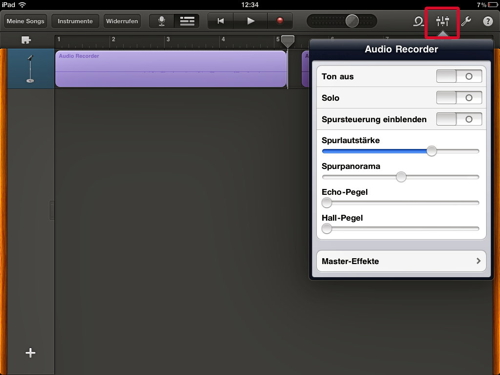The image size is (500, 375).
Task: Adjust the master volume slider knob
Action: [x=352, y=21]
